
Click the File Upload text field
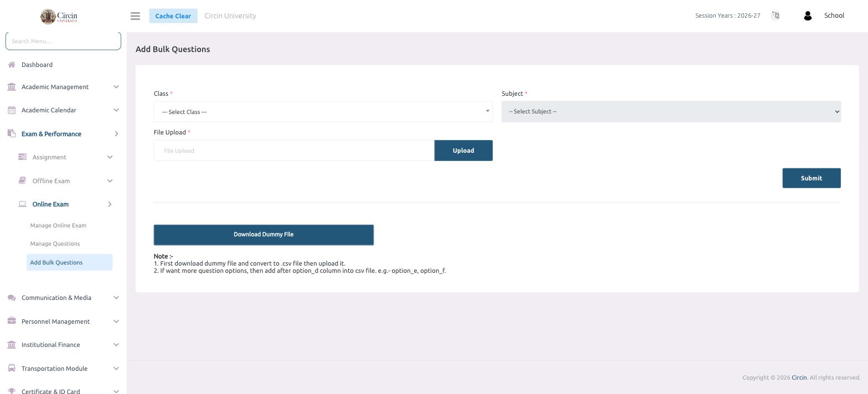[x=294, y=151]
